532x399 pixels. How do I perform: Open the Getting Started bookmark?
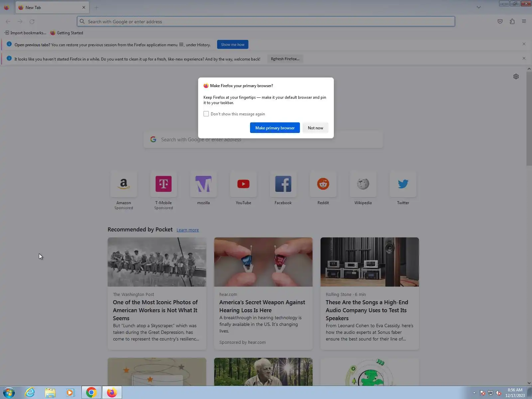66,33
